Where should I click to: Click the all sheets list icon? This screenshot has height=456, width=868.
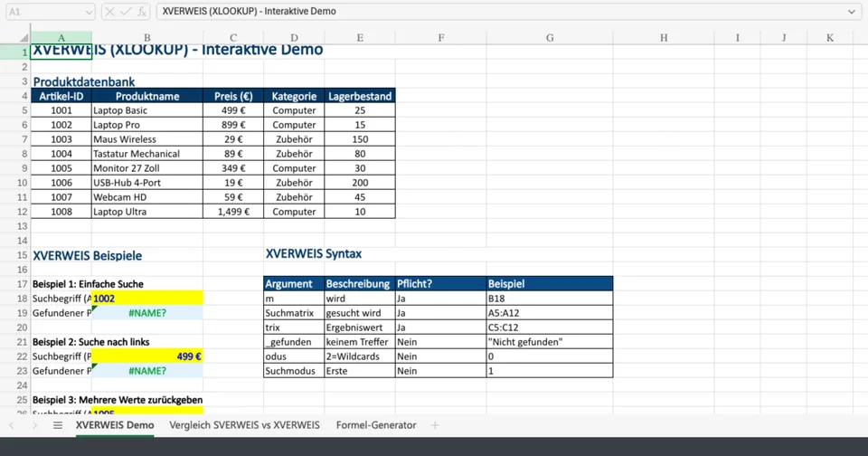click(x=58, y=425)
